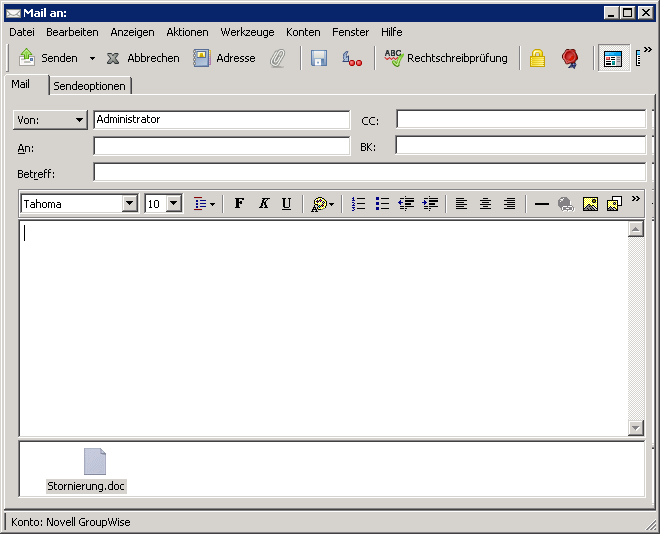The height and width of the screenshot is (534, 660).
Task: Click the paperclip attach file icon
Action: (278, 58)
